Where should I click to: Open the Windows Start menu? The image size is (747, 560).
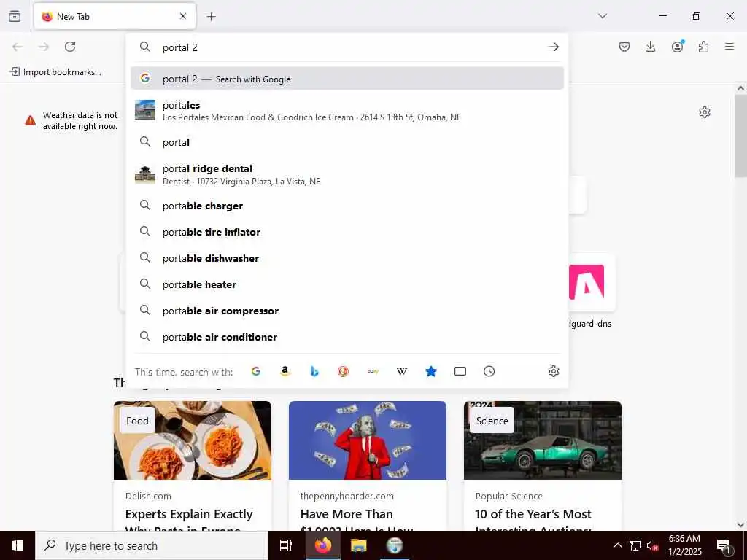pyautogui.click(x=18, y=545)
